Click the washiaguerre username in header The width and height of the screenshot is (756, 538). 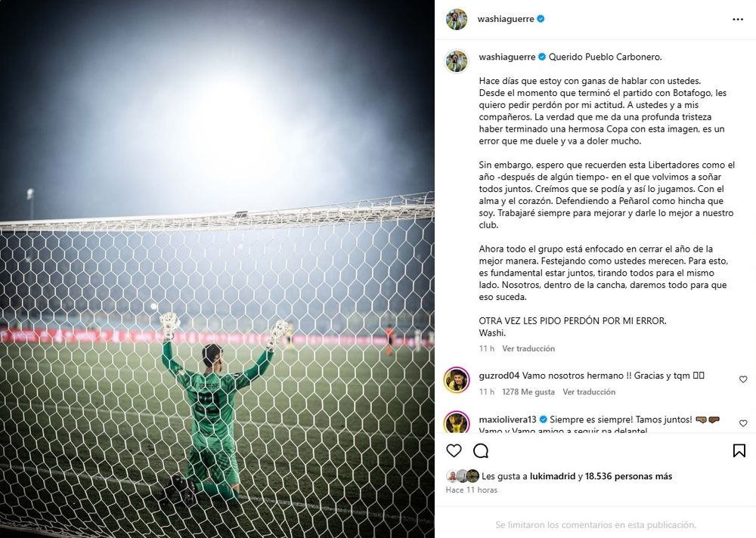pos(505,20)
